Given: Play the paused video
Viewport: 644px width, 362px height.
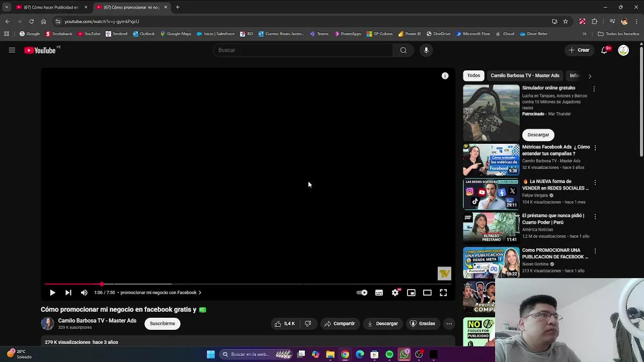Looking at the screenshot, I should [x=52, y=293].
